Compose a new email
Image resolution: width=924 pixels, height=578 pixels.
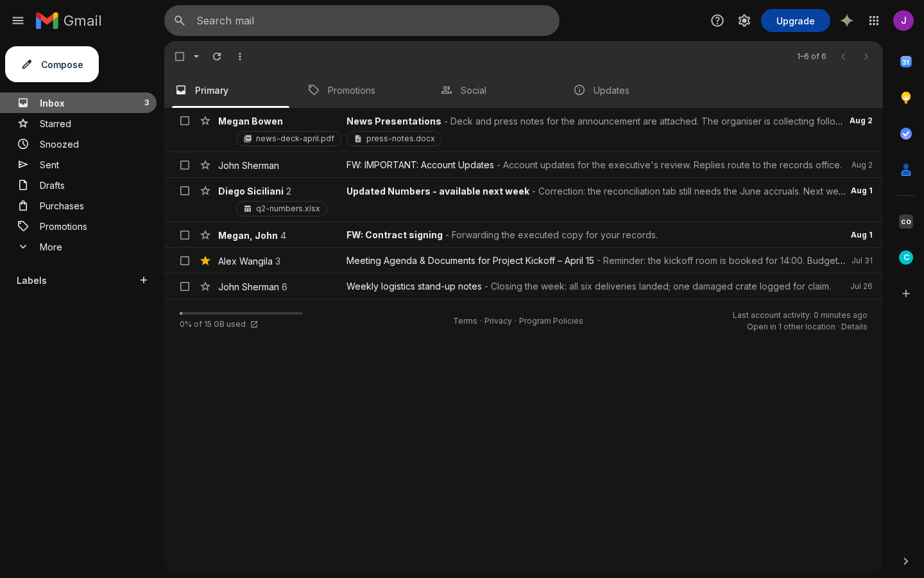tap(52, 64)
